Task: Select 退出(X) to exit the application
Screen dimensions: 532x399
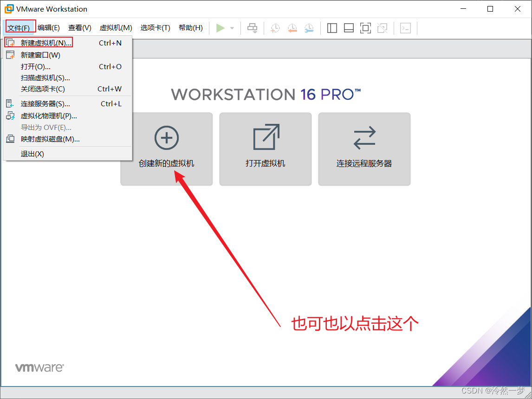Action: pos(67,154)
